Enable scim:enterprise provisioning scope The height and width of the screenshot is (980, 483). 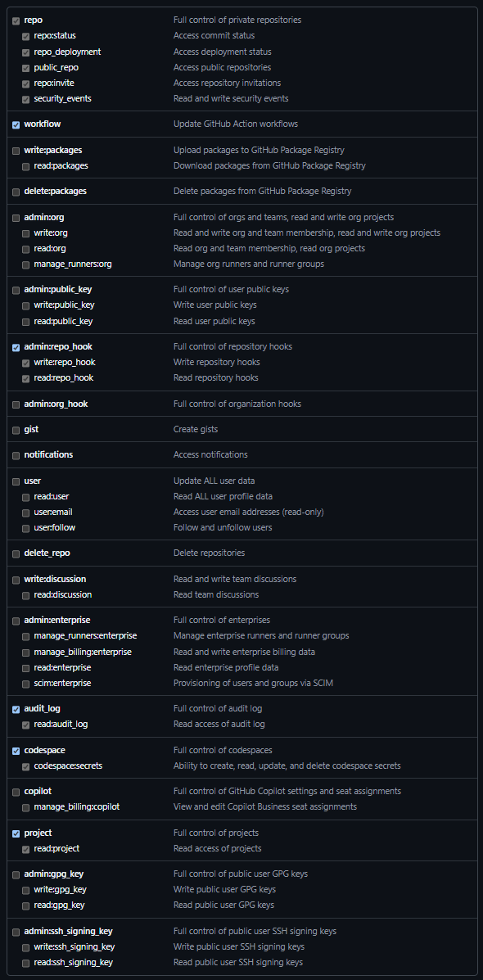(25, 684)
